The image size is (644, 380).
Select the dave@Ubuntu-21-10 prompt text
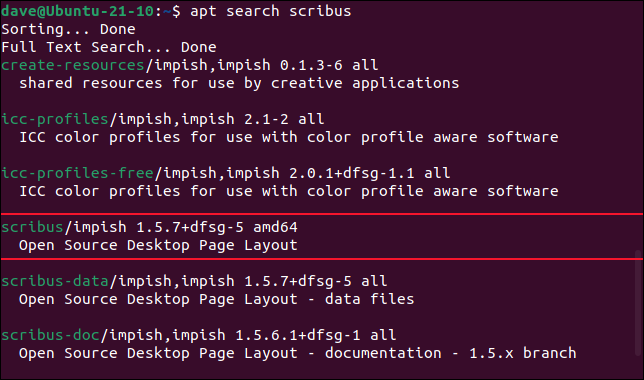[77, 11]
